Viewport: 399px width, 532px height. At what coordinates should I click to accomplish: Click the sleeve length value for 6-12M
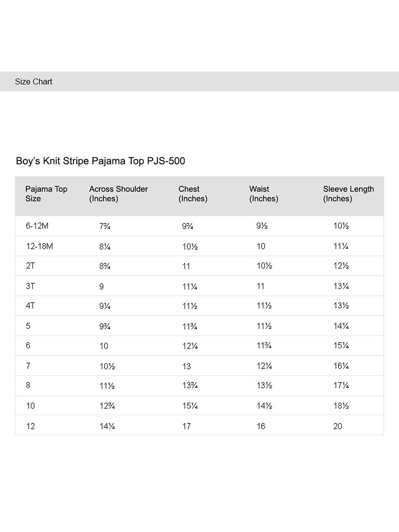(x=341, y=226)
